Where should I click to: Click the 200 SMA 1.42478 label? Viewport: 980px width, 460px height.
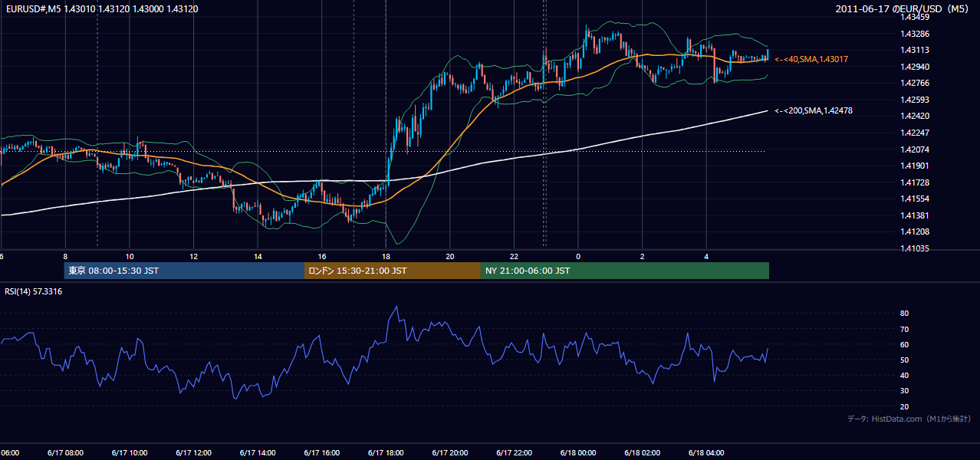[x=814, y=111]
